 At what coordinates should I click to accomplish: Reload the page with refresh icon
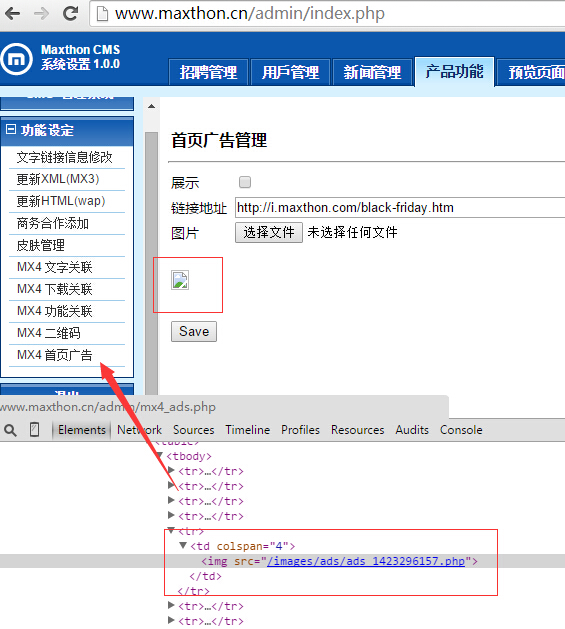pyautogui.click(x=71, y=14)
